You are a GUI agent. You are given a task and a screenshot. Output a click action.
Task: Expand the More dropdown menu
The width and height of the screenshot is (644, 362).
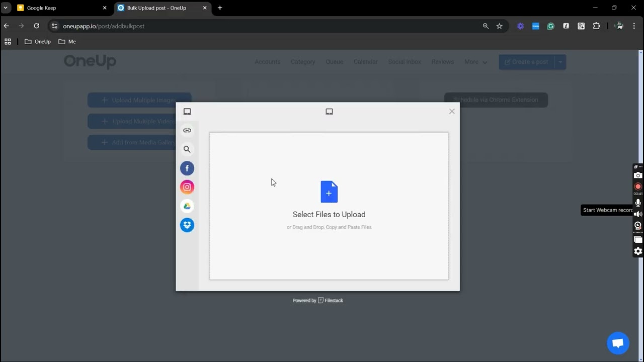(x=475, y=62)
